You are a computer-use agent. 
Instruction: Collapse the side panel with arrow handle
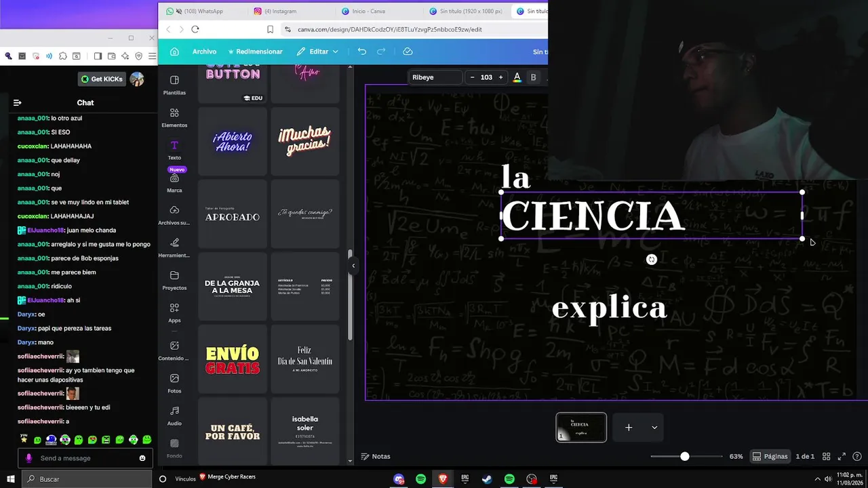(353, 266)
